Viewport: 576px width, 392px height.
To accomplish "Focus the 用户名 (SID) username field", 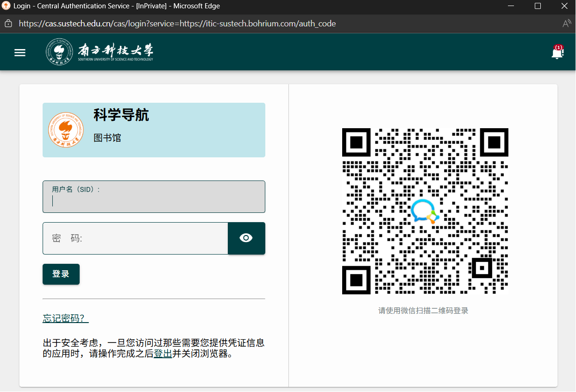I will (x=154, y=201).
